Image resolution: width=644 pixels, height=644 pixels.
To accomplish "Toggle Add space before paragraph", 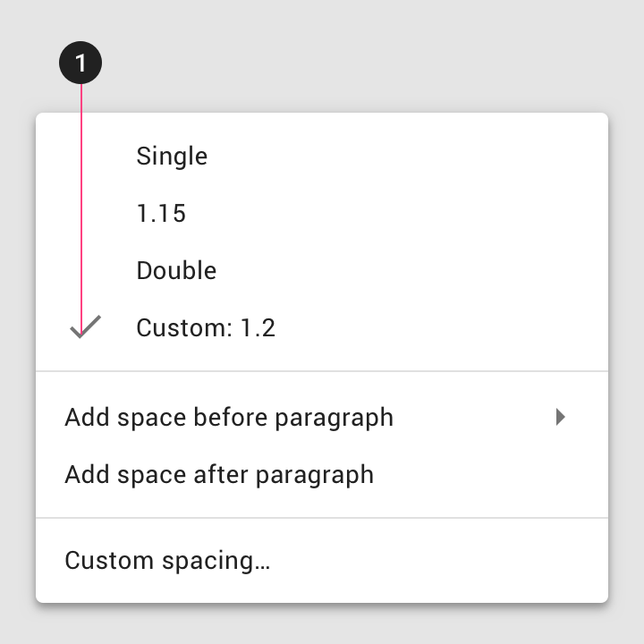I will 229,418.
